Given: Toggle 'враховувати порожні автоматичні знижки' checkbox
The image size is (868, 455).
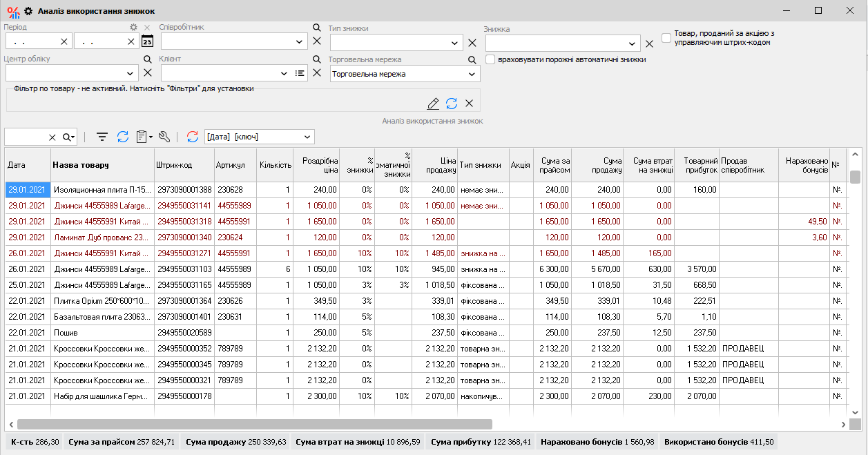Looking at the screenshot, I should coord(490,60).
